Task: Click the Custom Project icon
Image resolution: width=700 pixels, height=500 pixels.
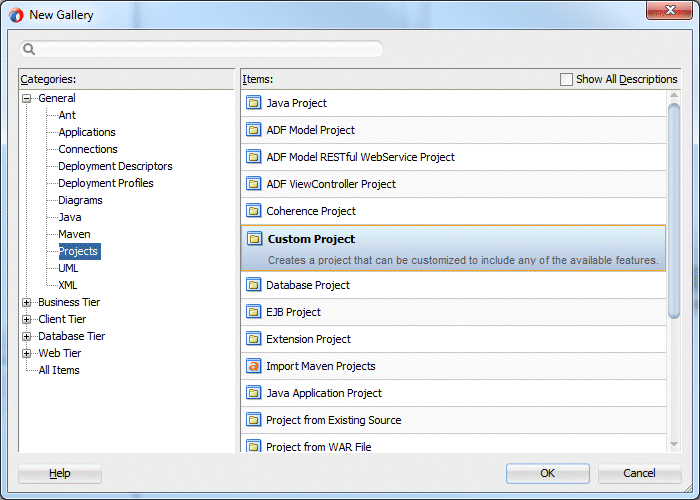Action: tap(255, 239)
